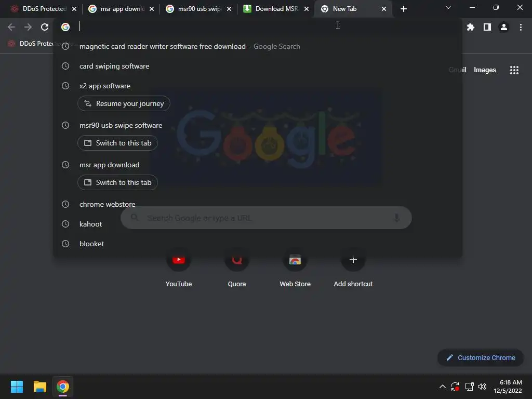Select kahoot suggestion

258,224
